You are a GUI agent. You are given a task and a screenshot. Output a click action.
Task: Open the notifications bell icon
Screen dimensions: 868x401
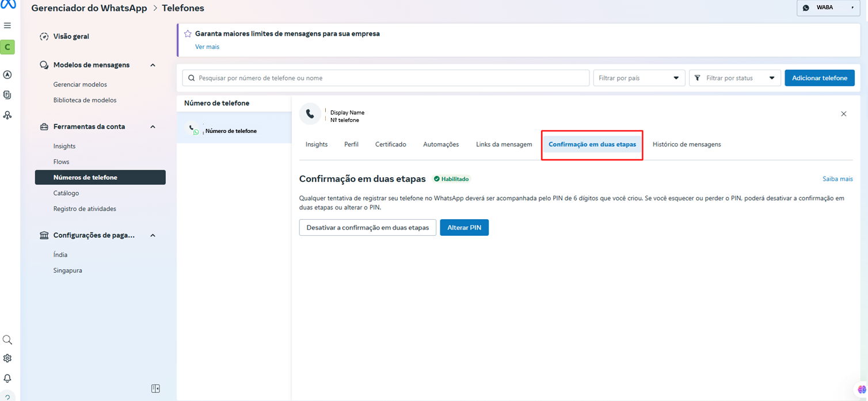coord(7,379)
